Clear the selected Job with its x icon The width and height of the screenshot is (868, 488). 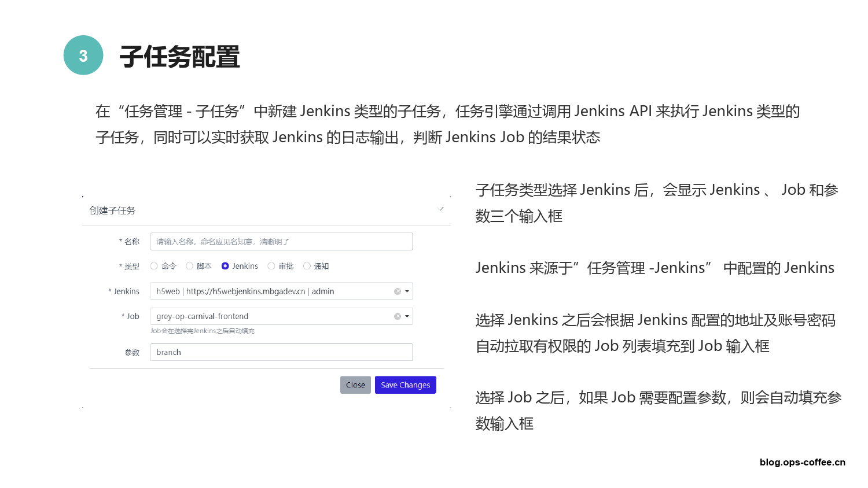(x=398, y=316)
